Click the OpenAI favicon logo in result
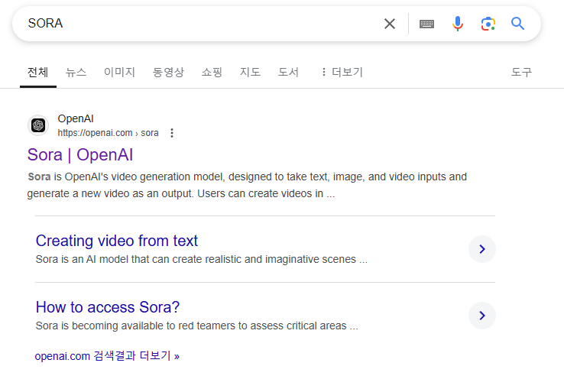Screen dimensions: 564x392 pos(38,125)
